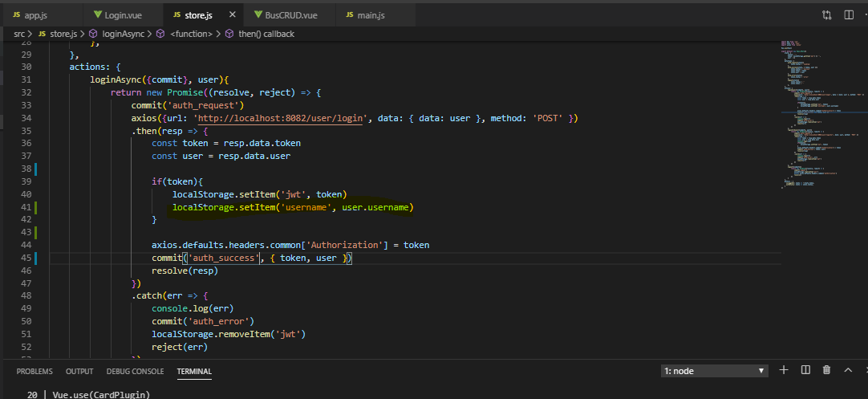This screenshot has width=868, height=399.
Task: Click the 'auth_success' string
Action: (x=224, y=258)
